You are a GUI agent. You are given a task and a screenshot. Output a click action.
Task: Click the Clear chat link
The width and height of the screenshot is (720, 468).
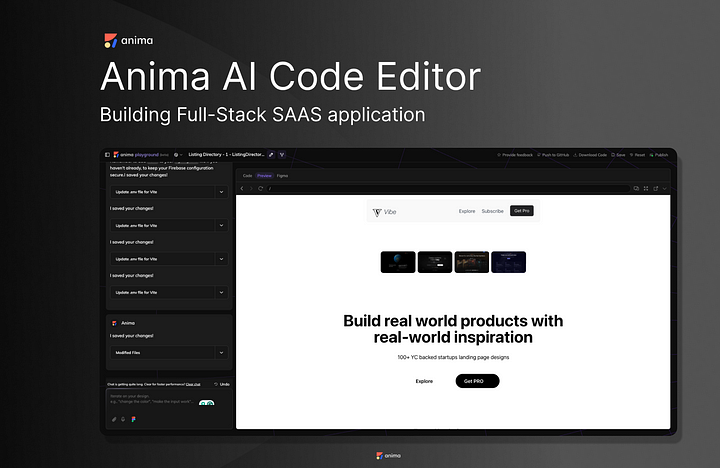pos(193,384)
